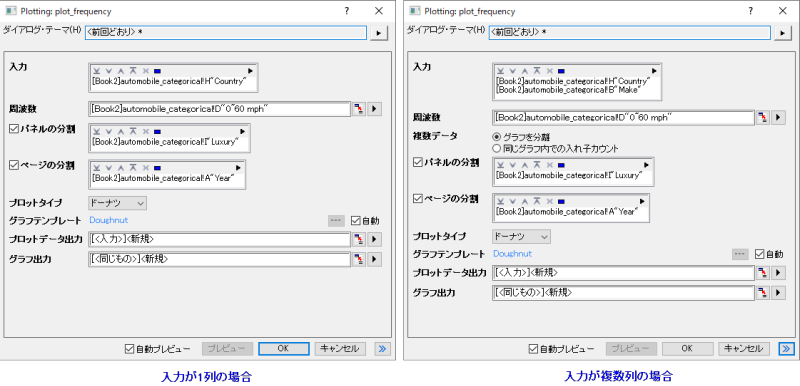Click range-selector icon beside right dialog 周波数 field
Viewport: 800px width, 386px height.
click(x=762, y=117)
